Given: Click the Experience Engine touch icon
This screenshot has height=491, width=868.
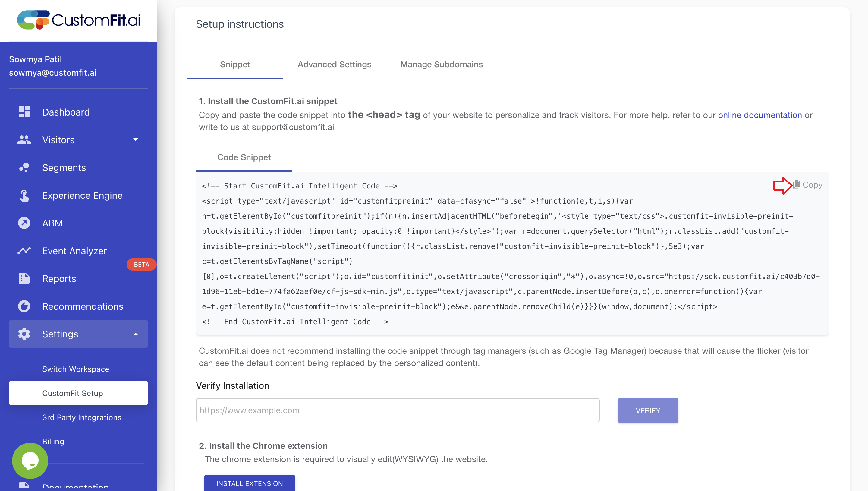Looking at the screenshot, I should click(x=24, y=196).
